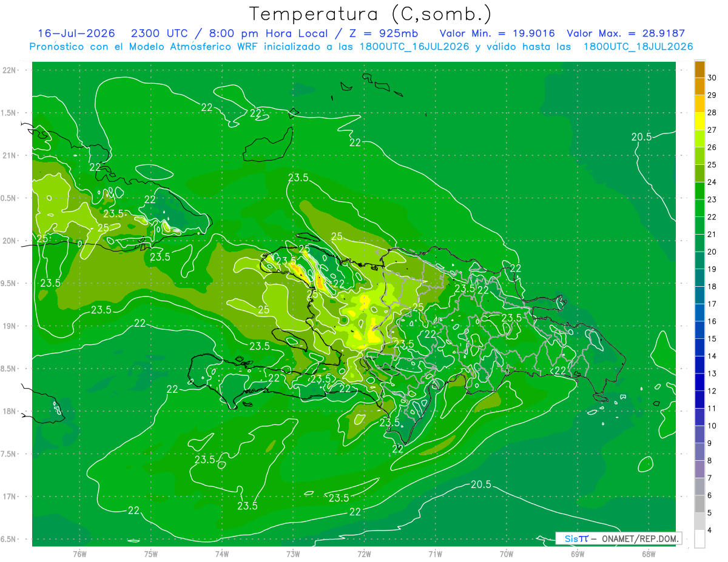The image size is (728, 562).
Task: Click the '1800UTC_16JUL2026' initialization time
Action: [x=412, y=47]
